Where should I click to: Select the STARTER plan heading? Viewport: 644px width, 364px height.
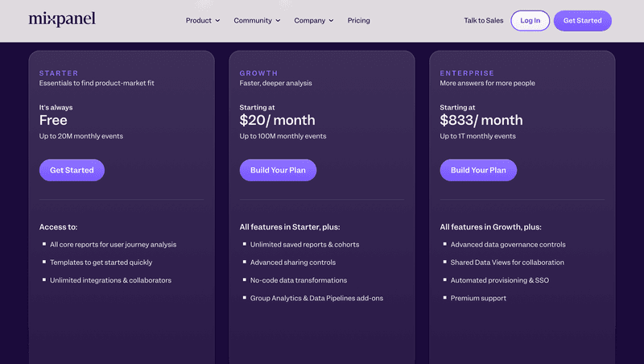coord(59,73)
